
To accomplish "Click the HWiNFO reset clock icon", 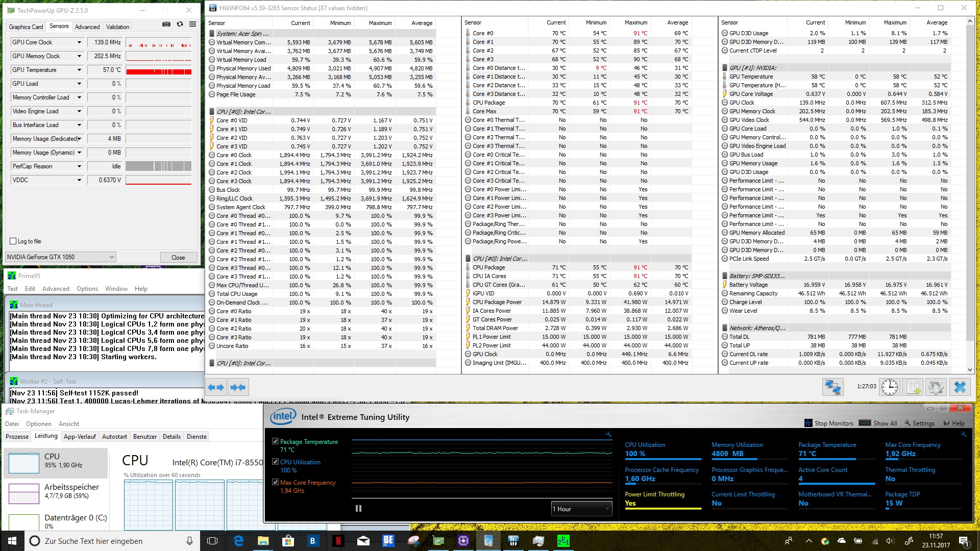I will pyautogui.click(x=889, y=387).
